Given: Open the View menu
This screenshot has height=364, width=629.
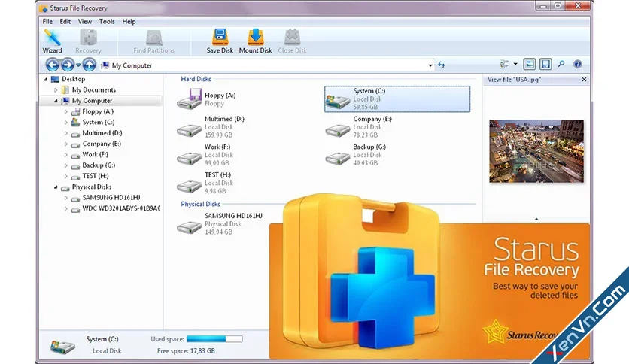Looking at the screenshot, I should (84, 22).
